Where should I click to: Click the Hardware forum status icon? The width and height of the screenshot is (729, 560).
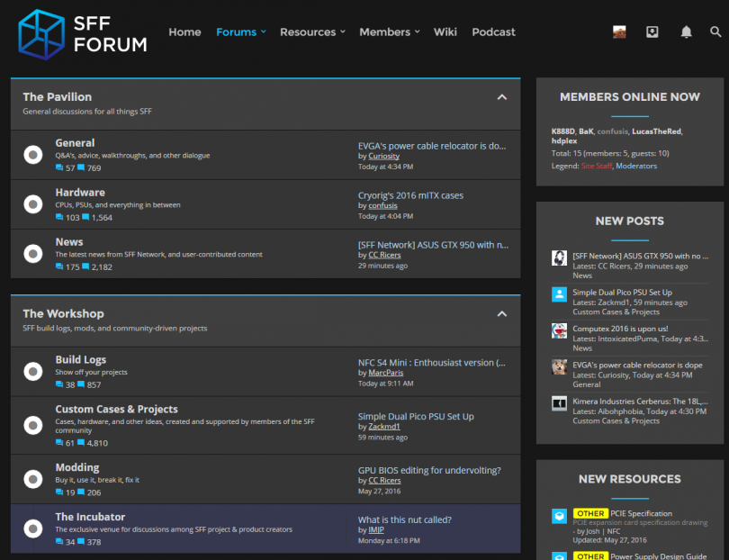tap(33, 204)
